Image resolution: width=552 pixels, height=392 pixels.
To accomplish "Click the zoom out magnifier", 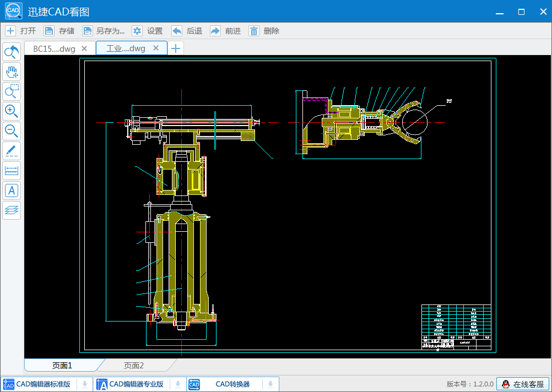I will pos(12,130).
